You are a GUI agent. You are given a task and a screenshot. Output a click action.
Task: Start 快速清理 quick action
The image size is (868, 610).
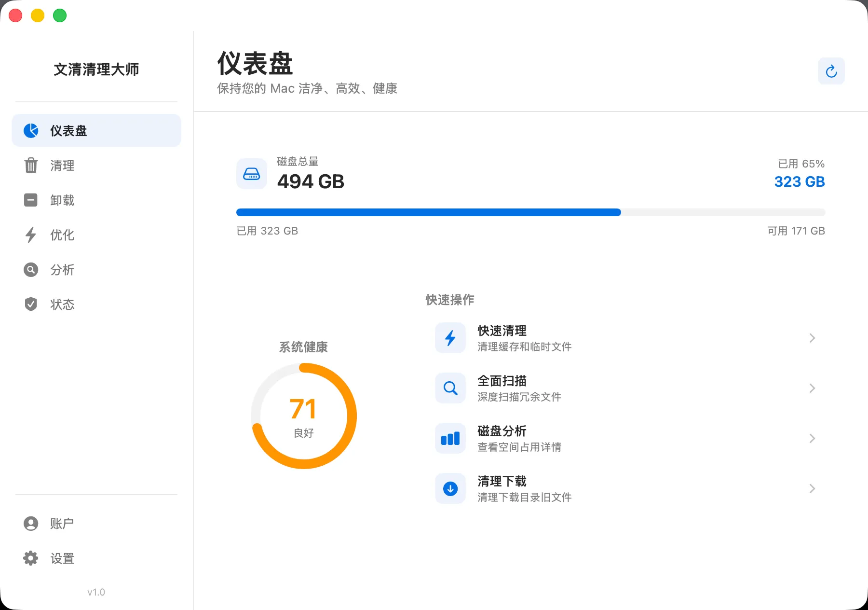[625, 338]
